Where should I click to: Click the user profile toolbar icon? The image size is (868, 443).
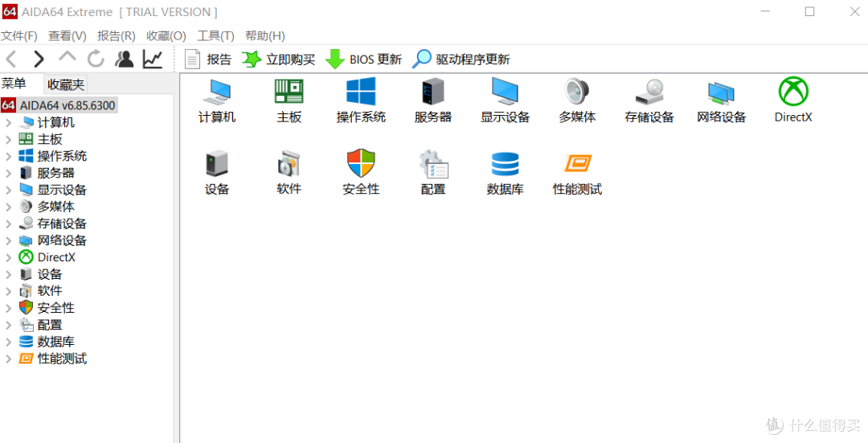coord(124,59)
